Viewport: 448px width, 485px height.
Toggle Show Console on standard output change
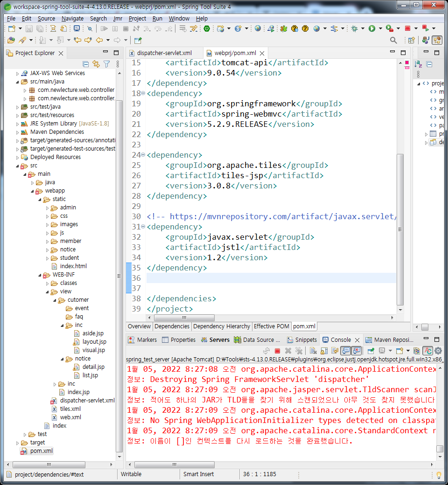point(345,351)
